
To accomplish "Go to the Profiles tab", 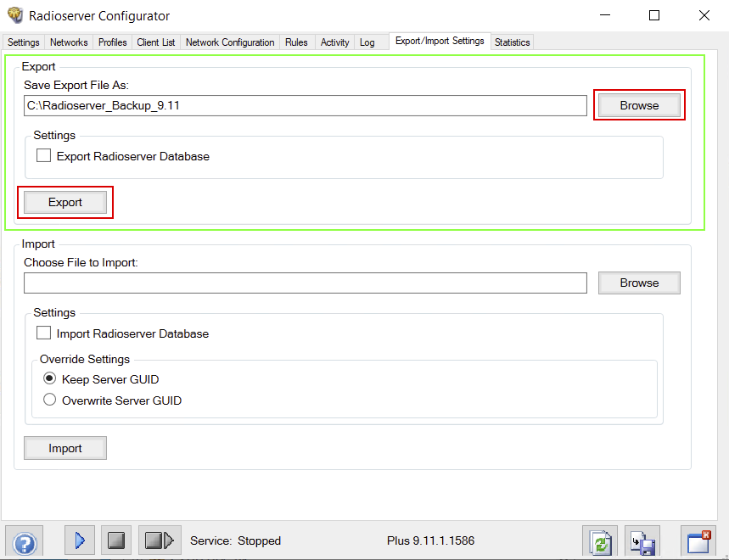I will pos(113,42).
